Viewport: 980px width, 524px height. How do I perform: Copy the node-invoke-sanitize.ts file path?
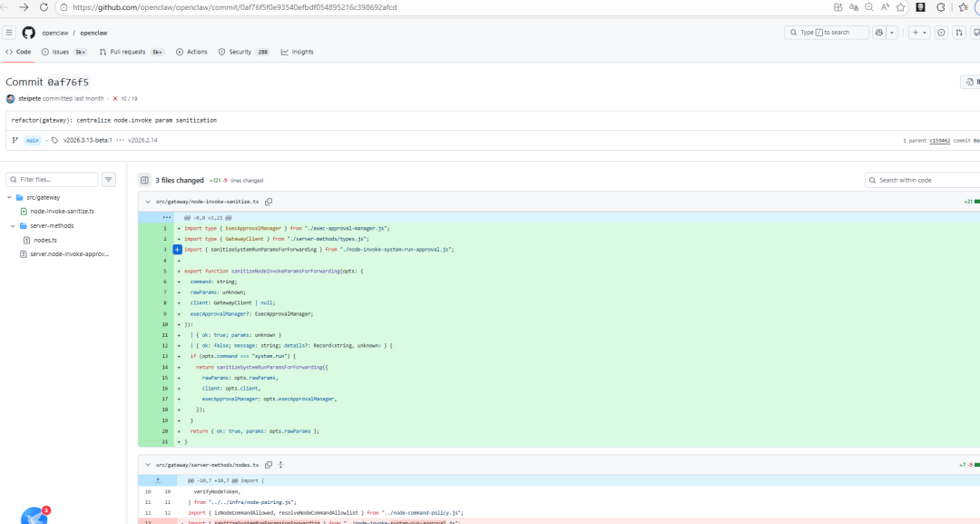pos(269,202)
